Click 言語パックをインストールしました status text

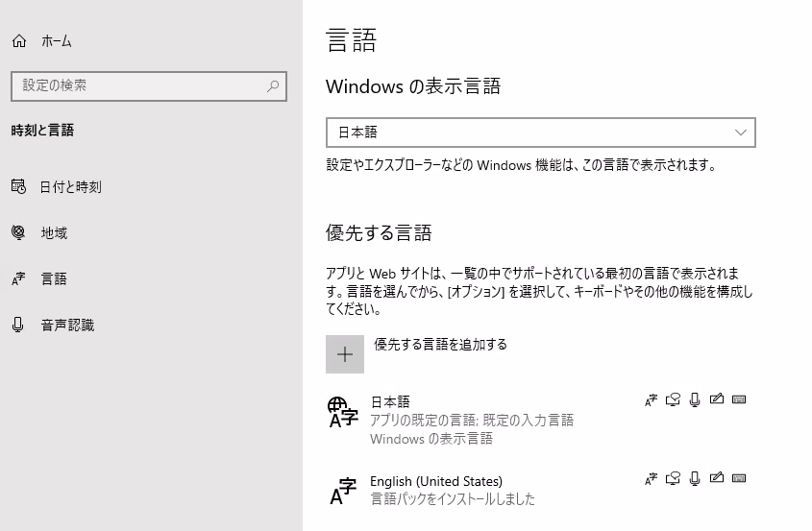coord(453,499)
